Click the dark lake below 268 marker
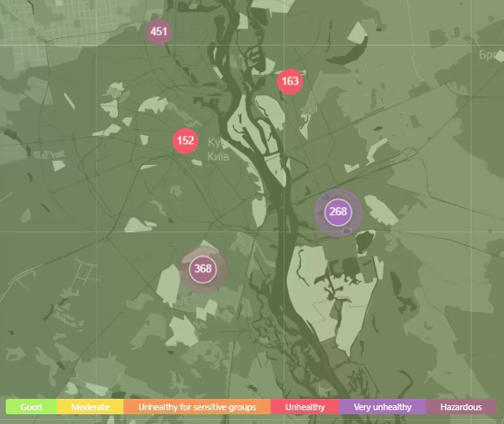 point(363,242)
